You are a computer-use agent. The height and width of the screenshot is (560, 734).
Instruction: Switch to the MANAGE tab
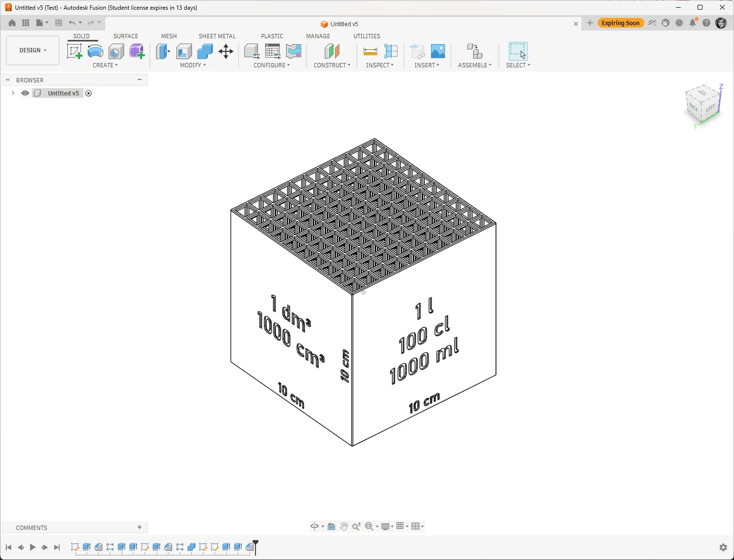tap(318, 36)
